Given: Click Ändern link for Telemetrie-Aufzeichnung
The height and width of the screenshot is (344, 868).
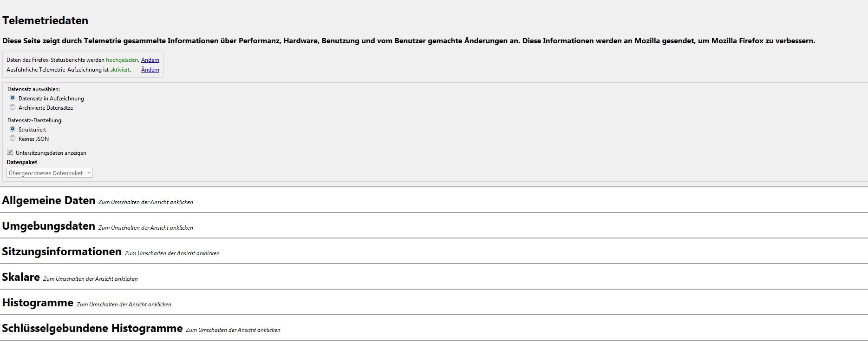Looking at the screenshot, I should pos(150,70).
